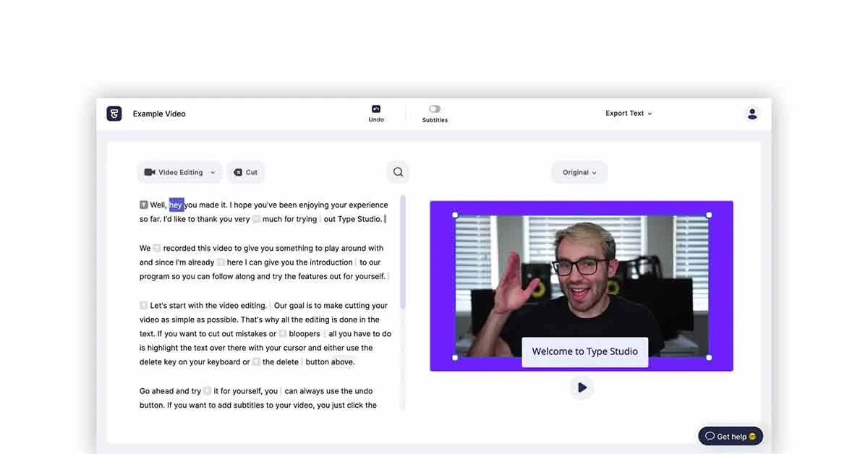Select the Undo icon in the top bar
The width and height of the screenshot is (868, 454).
point(375,110)
